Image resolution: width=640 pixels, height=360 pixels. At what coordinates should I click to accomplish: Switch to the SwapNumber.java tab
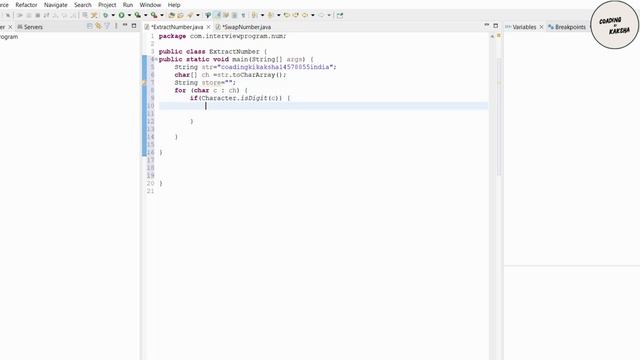click(247, 27)
